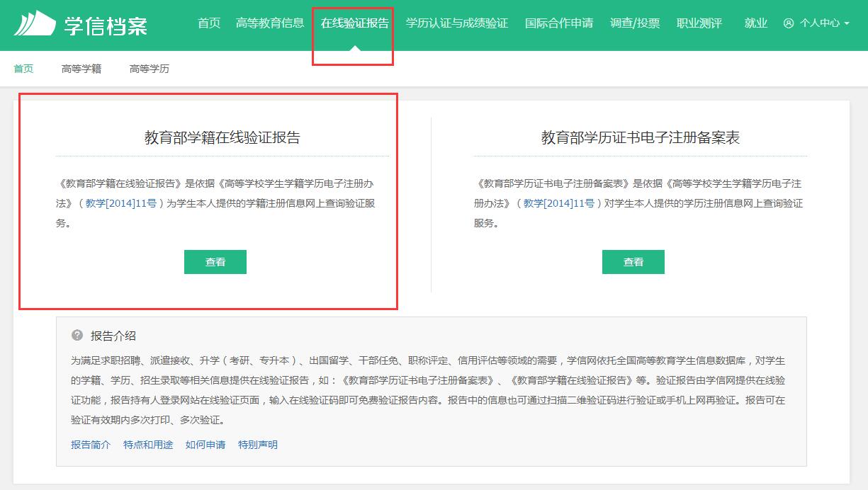The height and width of the screenshot is (490, 868).
Task: Open the 报告简介 link
Action: tap(91, 445)
